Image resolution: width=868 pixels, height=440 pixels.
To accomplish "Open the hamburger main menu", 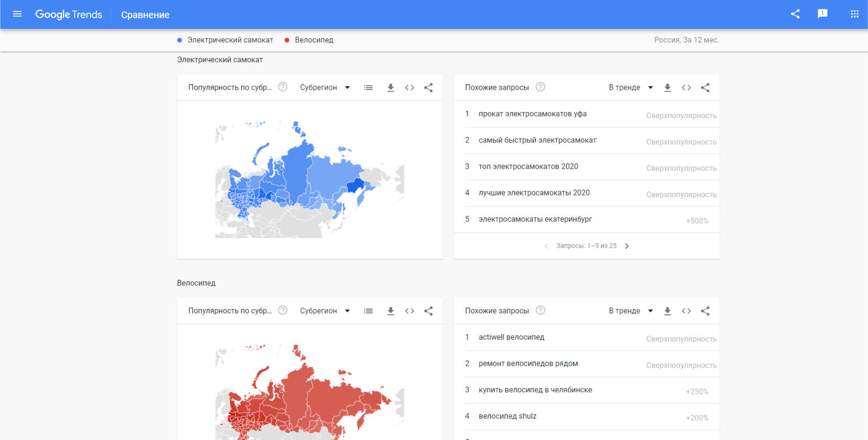I will pyautogui.click(x=17, y=14).
